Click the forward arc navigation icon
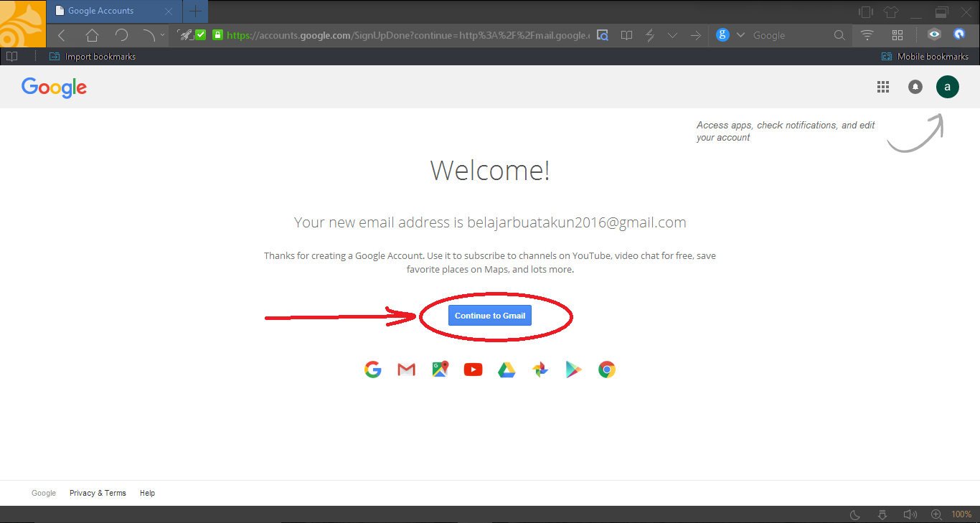 [149, 35]
